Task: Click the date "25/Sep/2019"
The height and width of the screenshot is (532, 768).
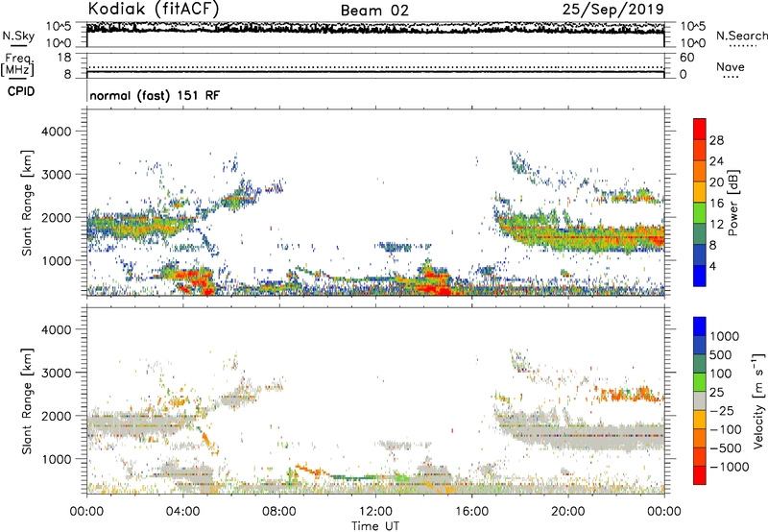Action: pyautogui.click(x=613, y=9)
